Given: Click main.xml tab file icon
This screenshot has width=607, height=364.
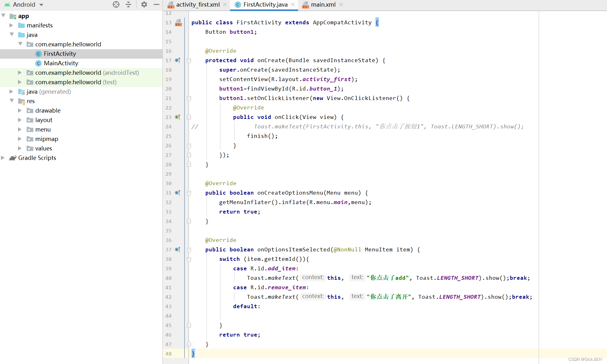Looking at the screenshot, I should click(305, 4).
